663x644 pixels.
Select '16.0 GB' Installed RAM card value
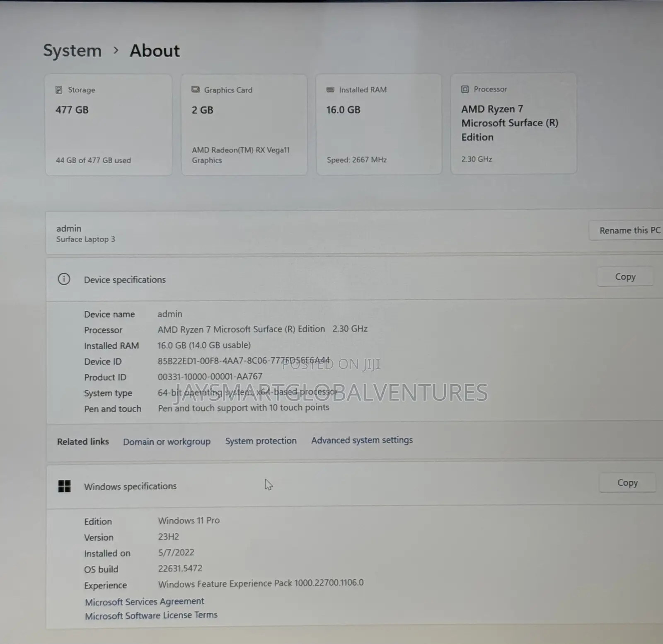[x=343, y=110]
